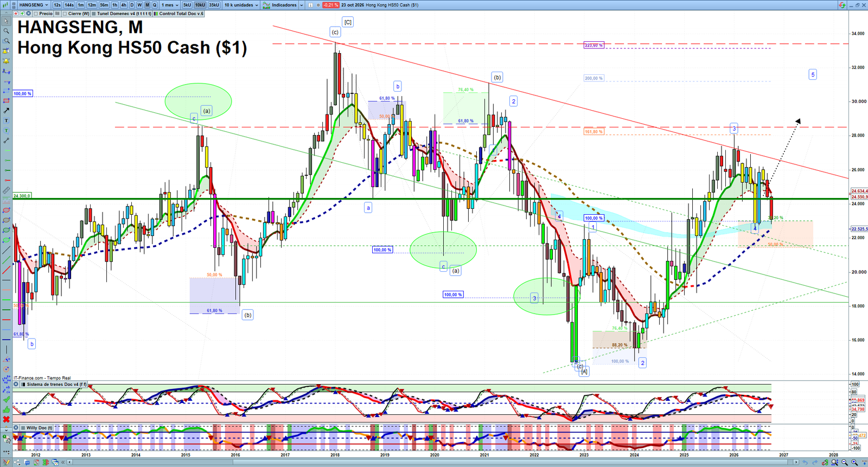
Task: Choose the text box T tool
Action: (7, 120)
